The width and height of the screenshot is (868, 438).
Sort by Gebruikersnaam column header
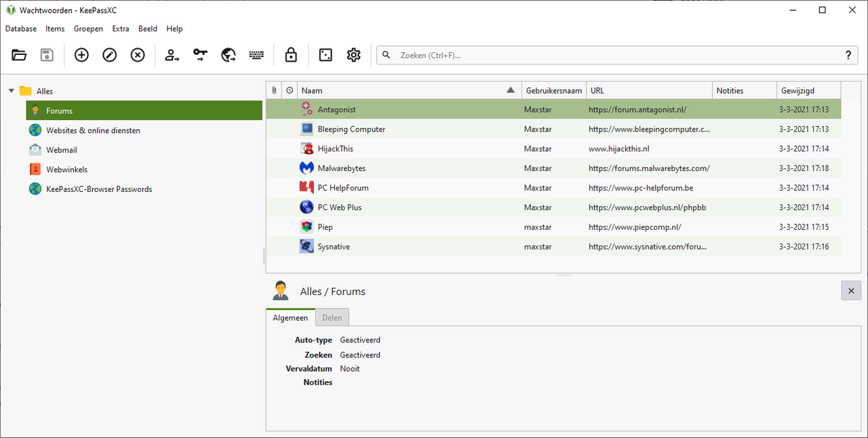tap(553, 90)
